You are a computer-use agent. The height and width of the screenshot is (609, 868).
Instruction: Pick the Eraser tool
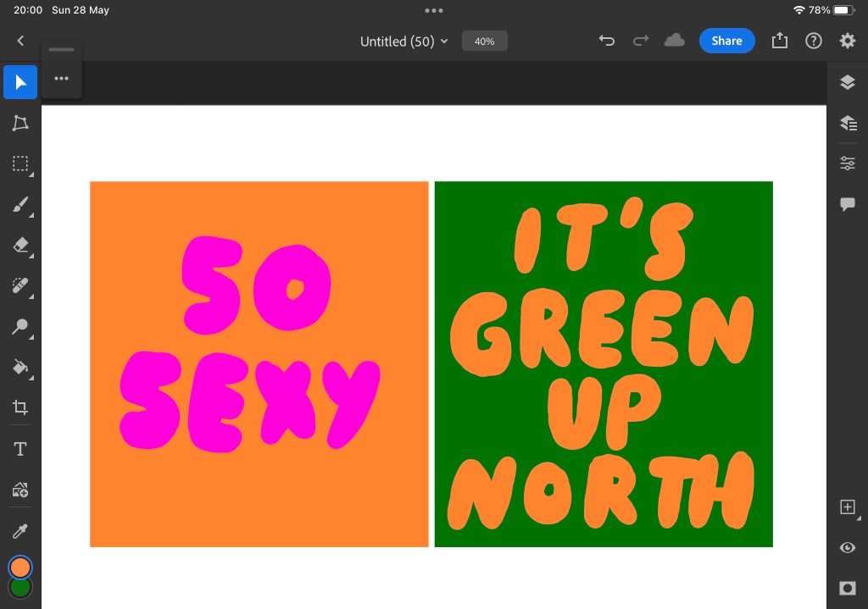[x=20, y=245]
